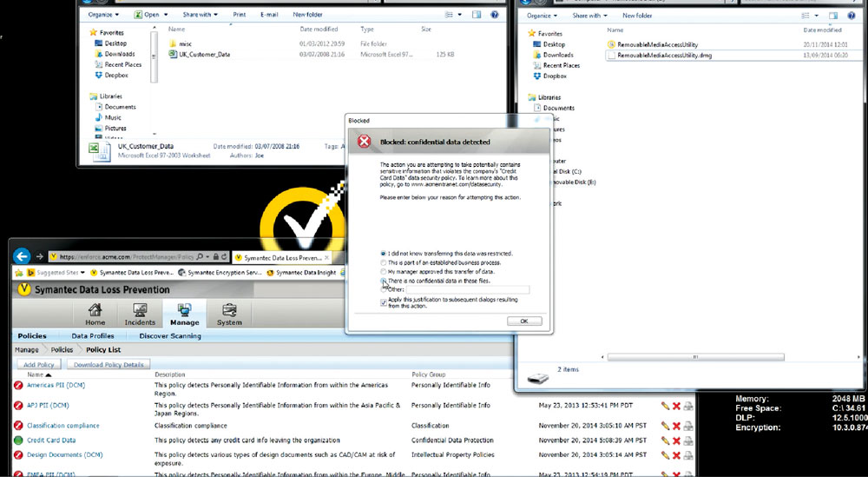
Task: Open Organize dropdown in left Explorer window
Action: [103, 15]
